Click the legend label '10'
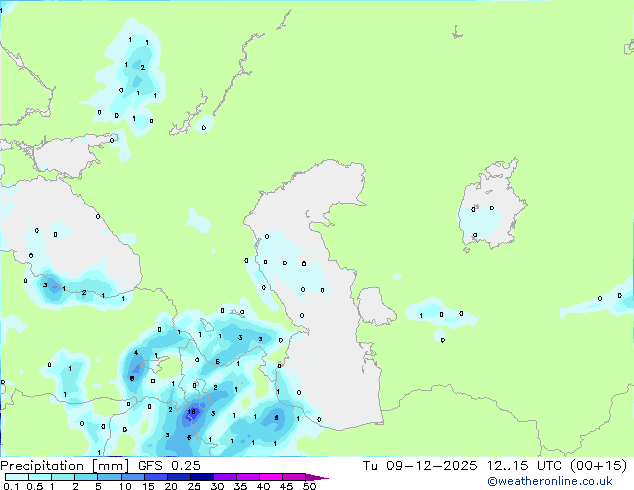 125,486
